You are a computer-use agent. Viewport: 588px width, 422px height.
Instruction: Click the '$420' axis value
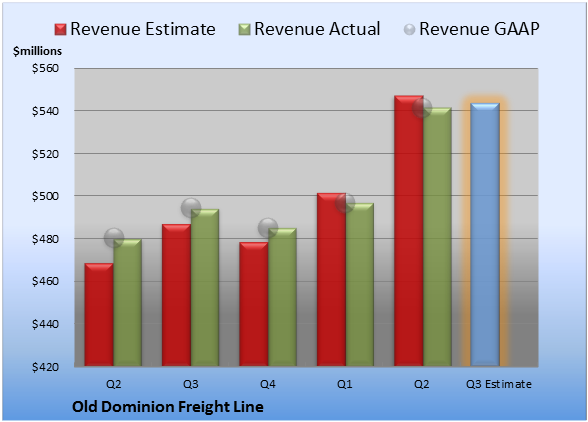point(45,367)
